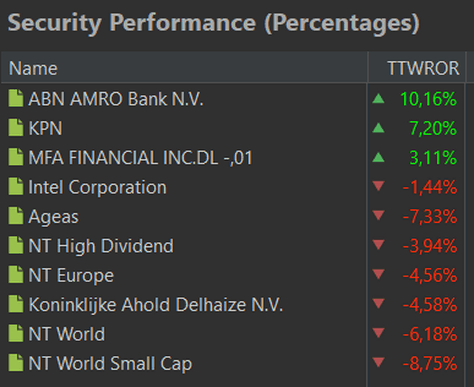Click the -4,56% value for NT Europe
Viewport: 474px width, 387px height.
click(x=430, y=275)
